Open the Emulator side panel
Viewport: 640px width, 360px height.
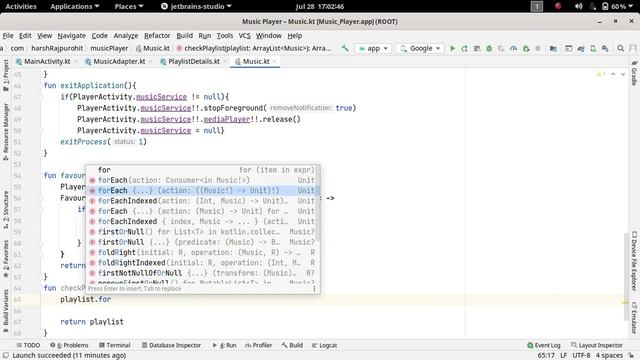coord(634,318)
